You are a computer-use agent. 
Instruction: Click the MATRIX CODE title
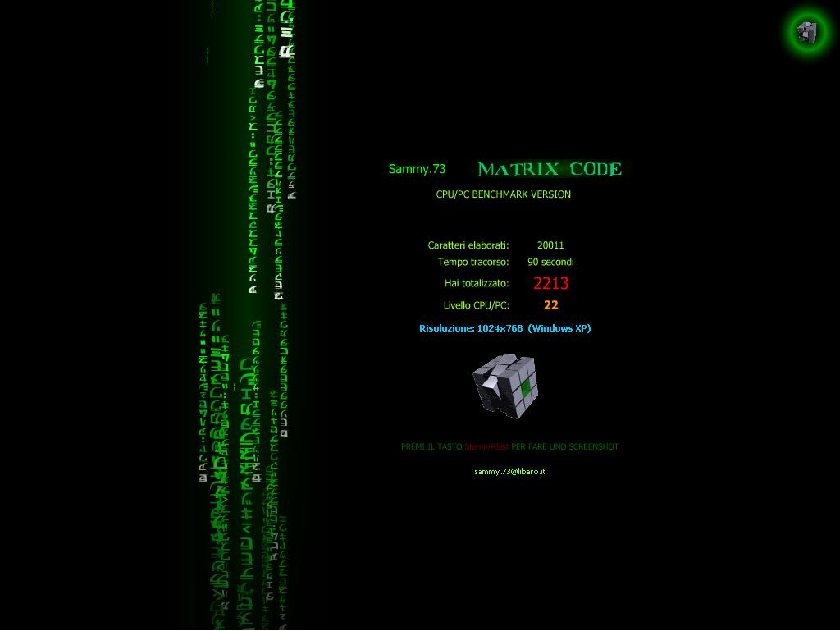pyautogui.click(x=549, y=169)
